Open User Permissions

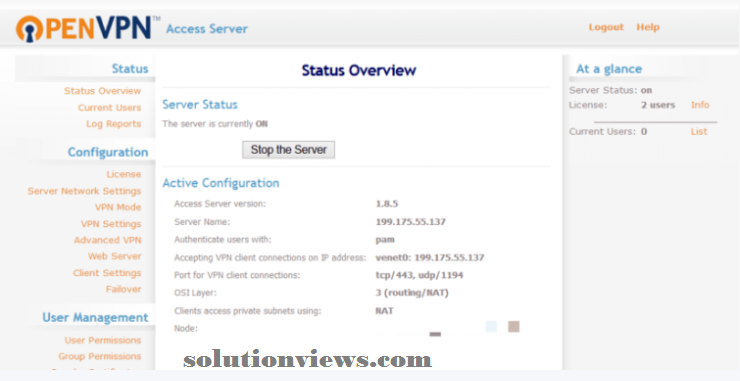(x=103, y=340)
